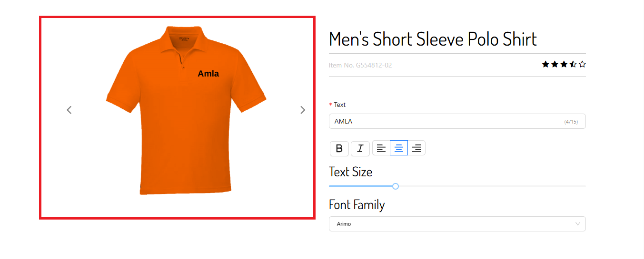
Task: Click the (4/15) character counter
Action: pos(571,122)
